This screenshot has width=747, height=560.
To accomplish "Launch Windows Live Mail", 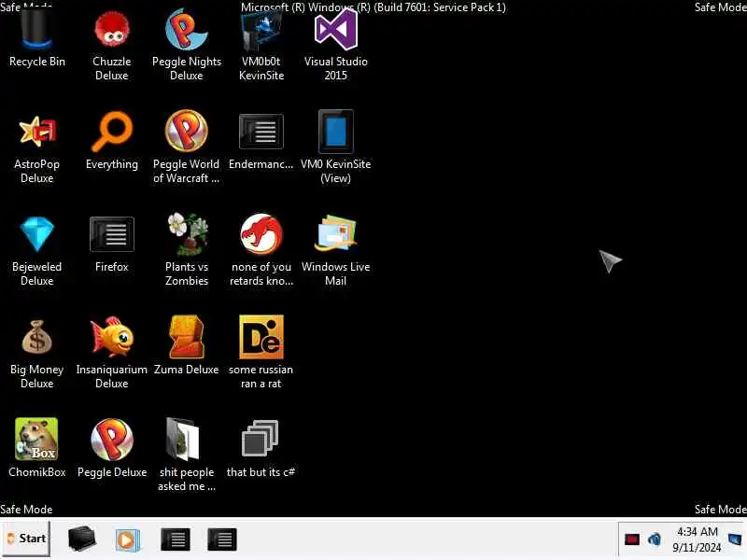I will 336,251.
